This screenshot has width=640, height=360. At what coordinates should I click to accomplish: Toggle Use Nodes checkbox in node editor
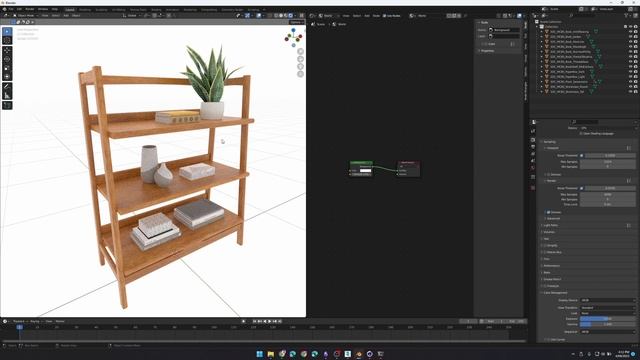click(x=384, y=16)
